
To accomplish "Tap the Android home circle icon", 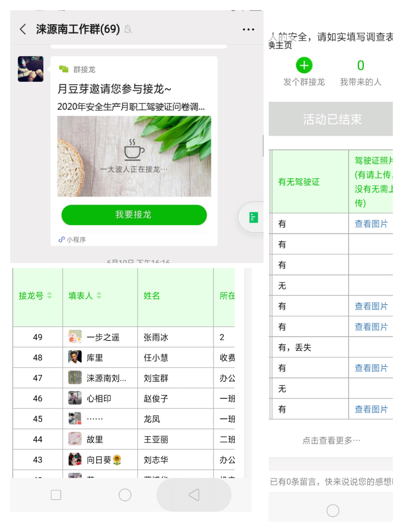I will (125, 495).
